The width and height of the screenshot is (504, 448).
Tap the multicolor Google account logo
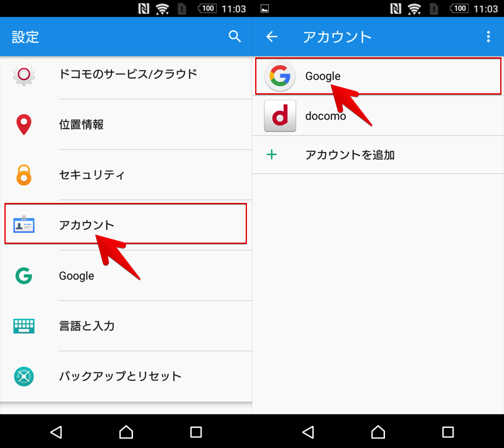click(280, 77)
